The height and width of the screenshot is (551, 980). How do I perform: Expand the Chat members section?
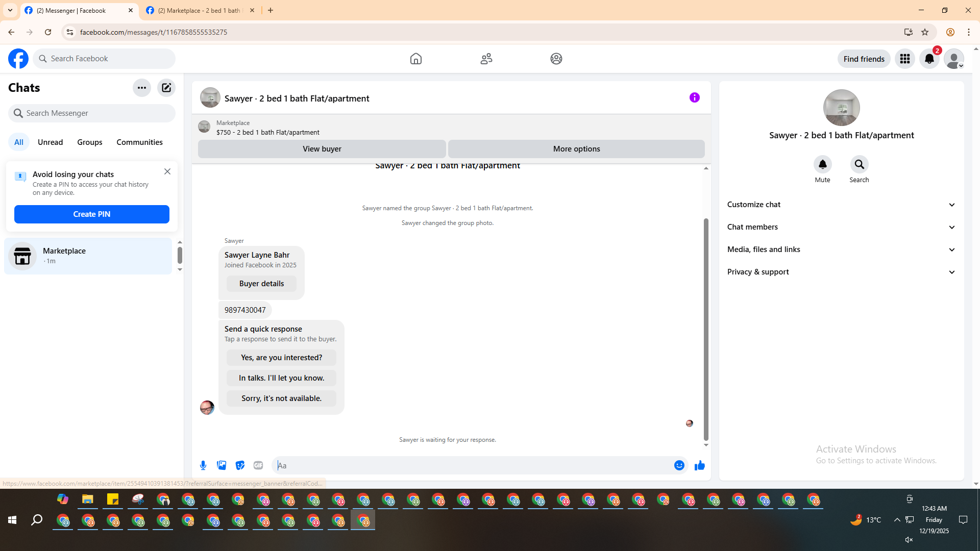pyautogui.click(x=841, y=227)
